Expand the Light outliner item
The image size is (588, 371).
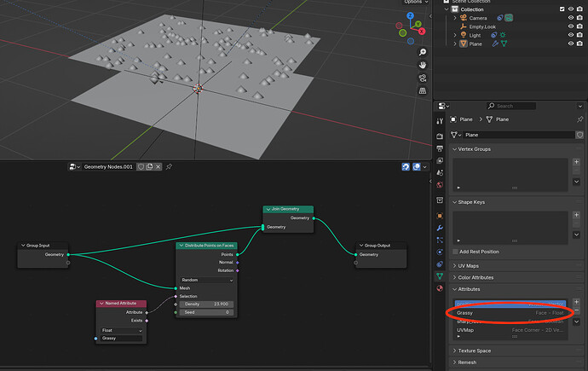[455, 35]
